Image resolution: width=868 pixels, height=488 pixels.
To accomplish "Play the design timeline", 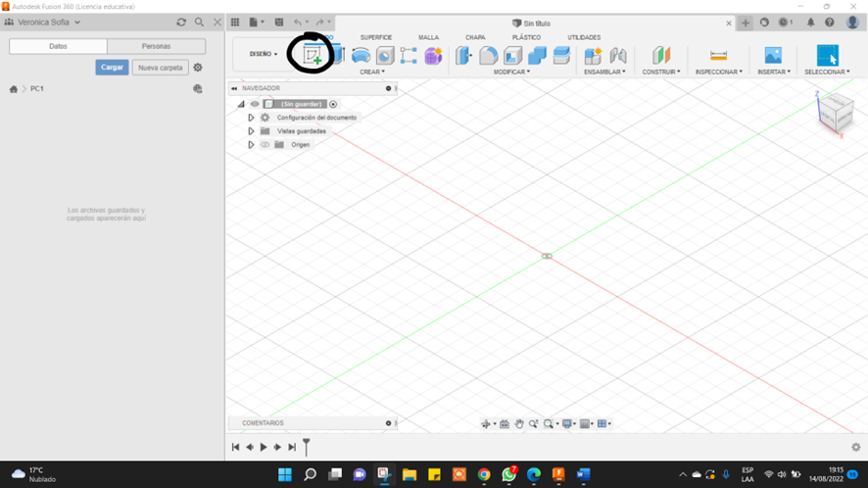I will 264,447.
